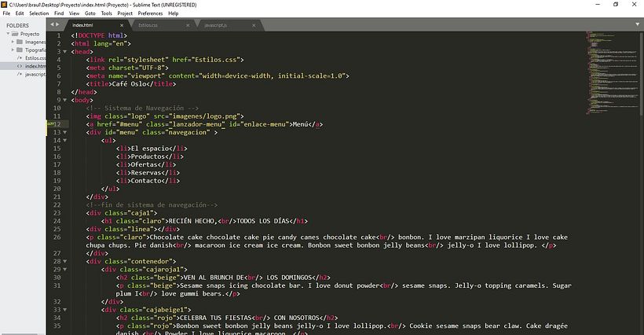Fold the cajabeige1 div at line 33
The width and height of the screenshot is (644, 335).
click(65, 310)
